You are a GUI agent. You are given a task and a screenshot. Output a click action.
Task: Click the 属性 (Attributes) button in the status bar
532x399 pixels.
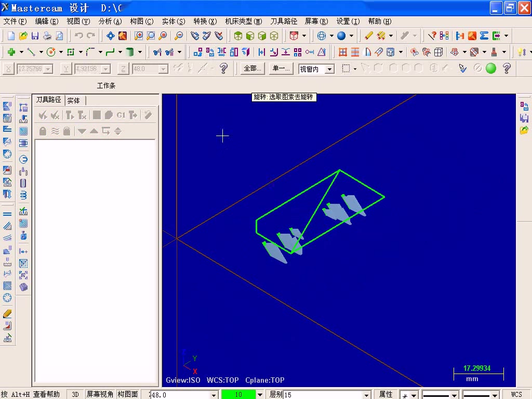point(387,394)
